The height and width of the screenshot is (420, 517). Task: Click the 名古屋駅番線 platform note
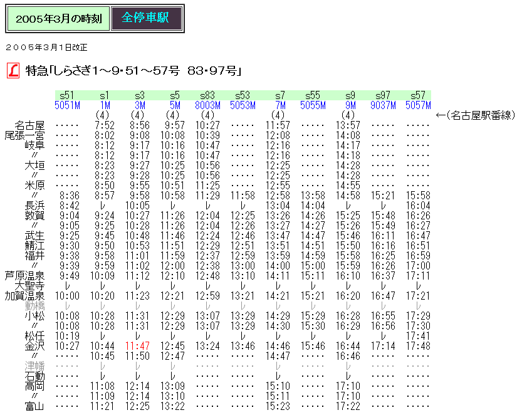475,115
